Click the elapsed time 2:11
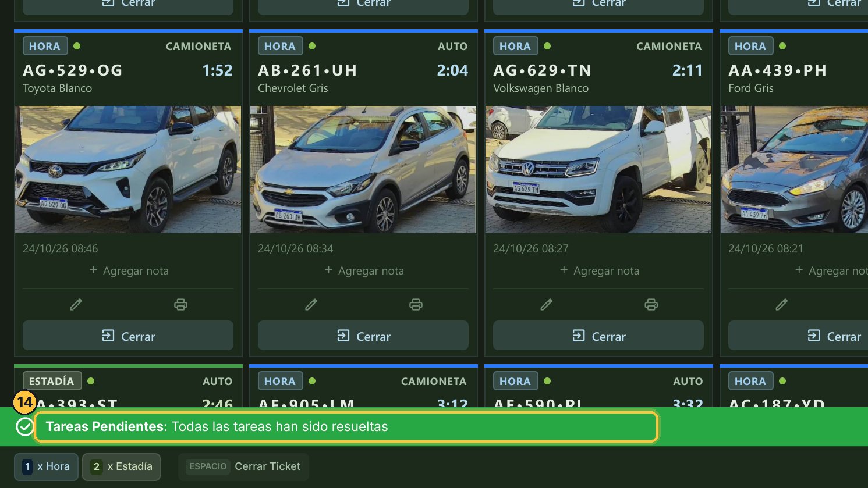Screen dimensions: 868x488 [x=688, y=70]
